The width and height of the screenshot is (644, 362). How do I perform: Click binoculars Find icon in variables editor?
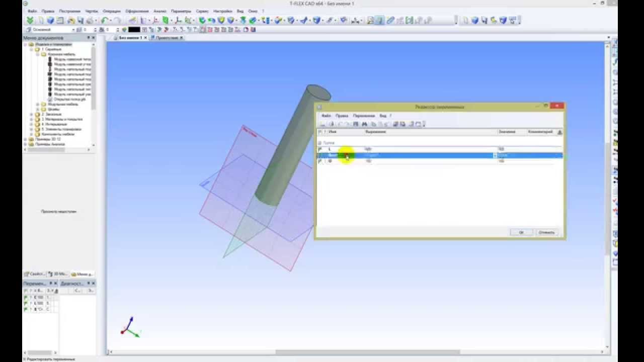(364, 124)
